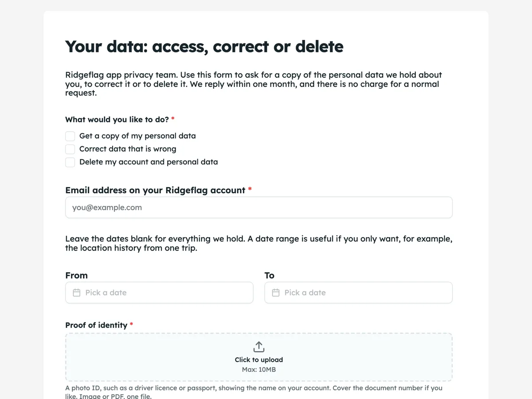Focus the Ridgeflag account email field
532x399 pixels.
259,207
